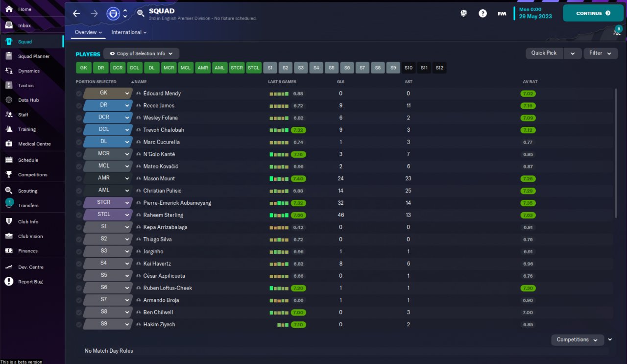The height and width of the screenshot is (364, 627).
Task: Open the Staff icon
Action: [x=9, y=115]
